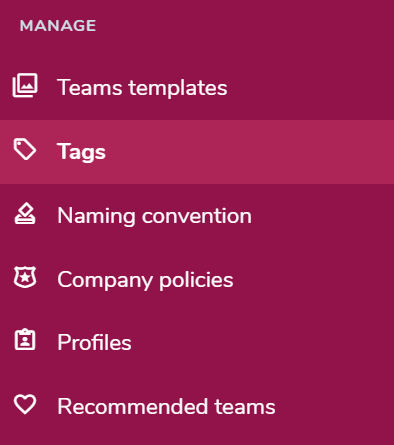The image size is (394, 445).
Task: Click the Tags label icon
Action: coord(25,150)
